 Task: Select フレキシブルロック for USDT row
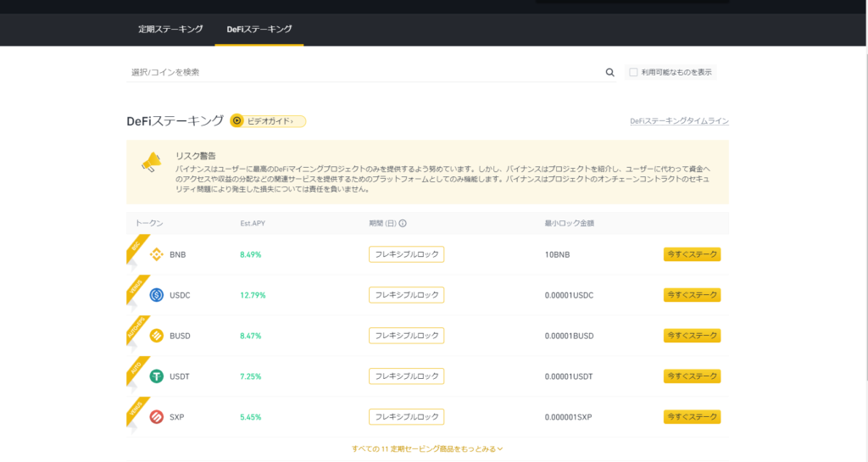coord(406,376)
